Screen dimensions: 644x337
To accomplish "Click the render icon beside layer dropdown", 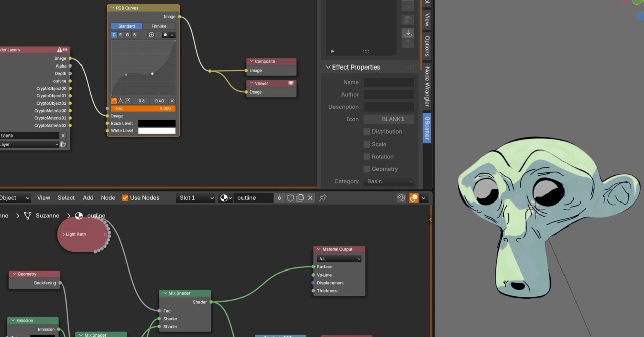I will click(63, 144).
